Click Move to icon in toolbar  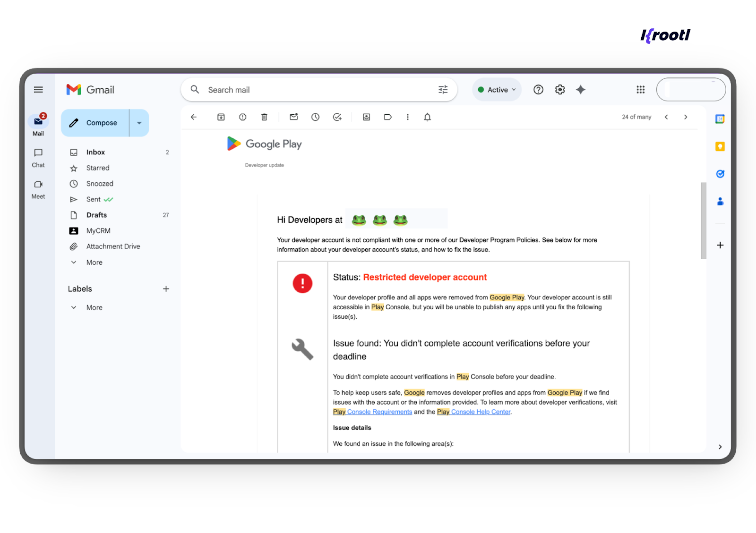[366, 117]
